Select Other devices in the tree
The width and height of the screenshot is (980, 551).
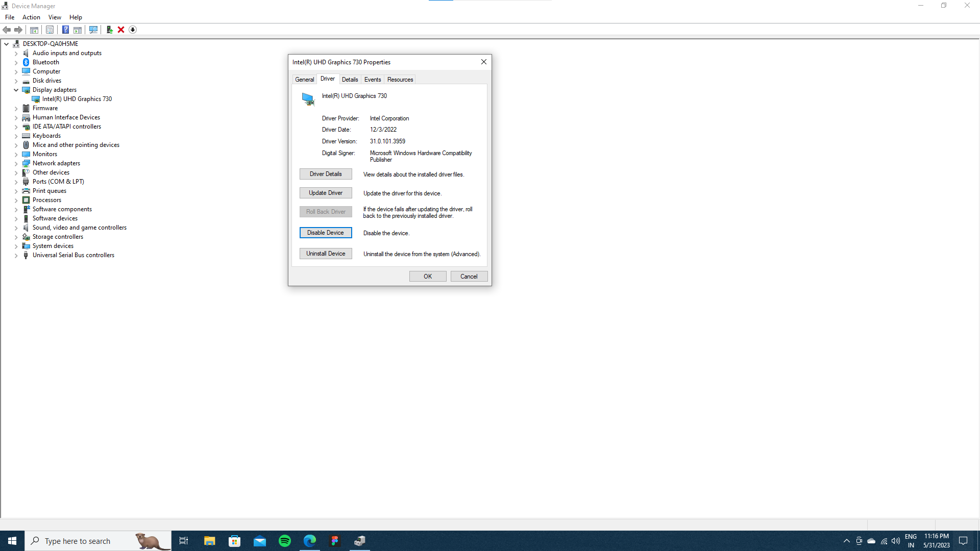51,172
